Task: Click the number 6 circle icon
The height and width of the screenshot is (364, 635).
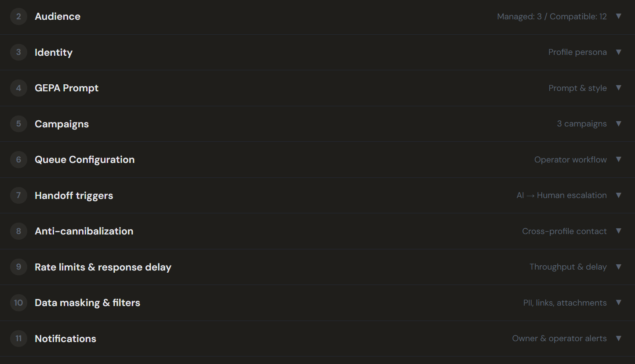Action: tap(18, 160)
